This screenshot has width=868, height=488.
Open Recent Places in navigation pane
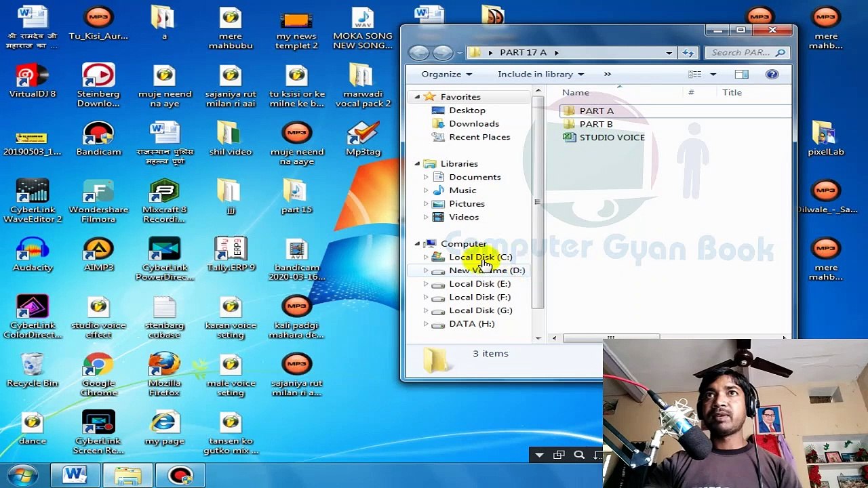[479, 137]
